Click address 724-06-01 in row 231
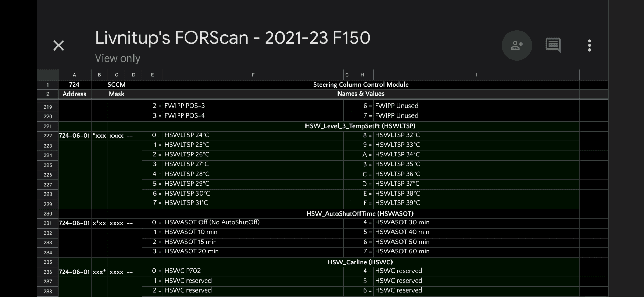This screenshot has width=644, height=297. (75, 223)
